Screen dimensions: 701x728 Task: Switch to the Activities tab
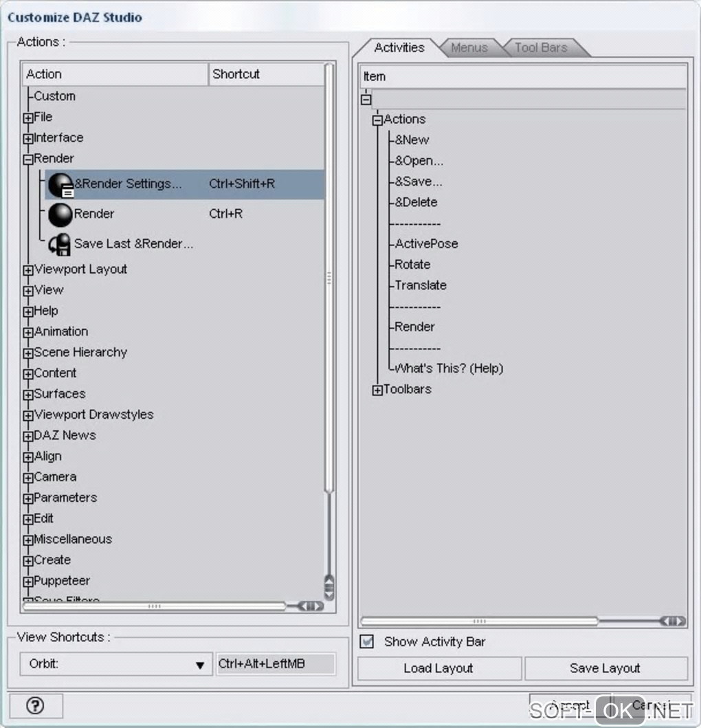click(399, 47)
